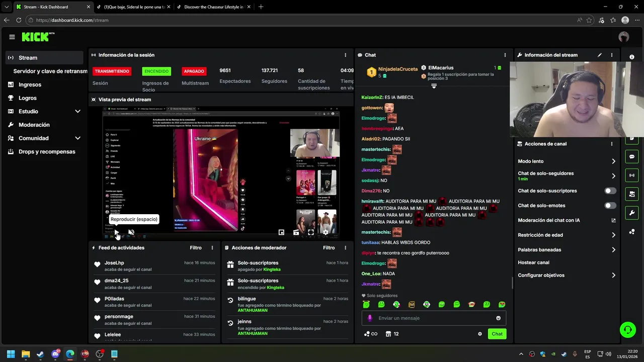Open a new browser tab
Viewport: 644px width, 362px height.
261,7
